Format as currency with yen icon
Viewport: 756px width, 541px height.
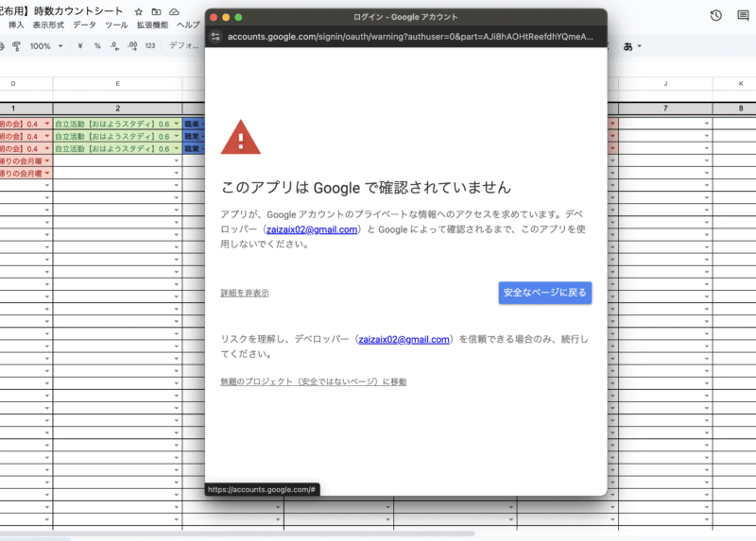(x=79, y=45)
